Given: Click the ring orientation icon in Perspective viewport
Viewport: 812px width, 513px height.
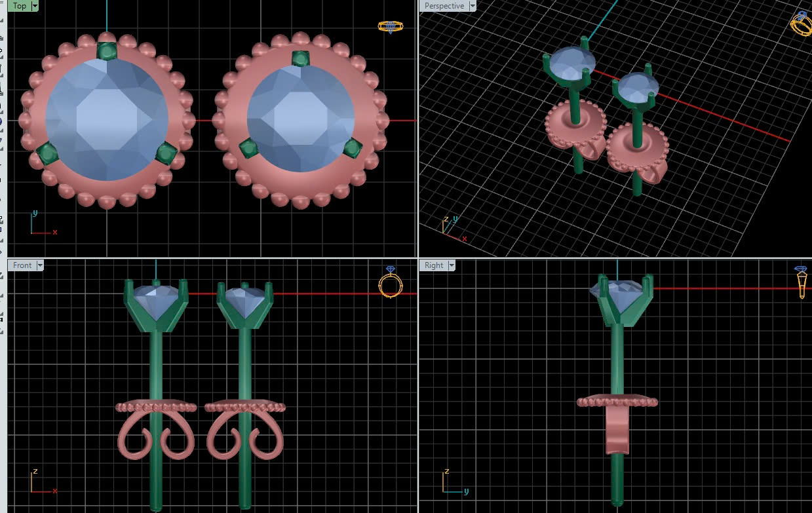Looking at the screenshot, I should coord(801,23).
